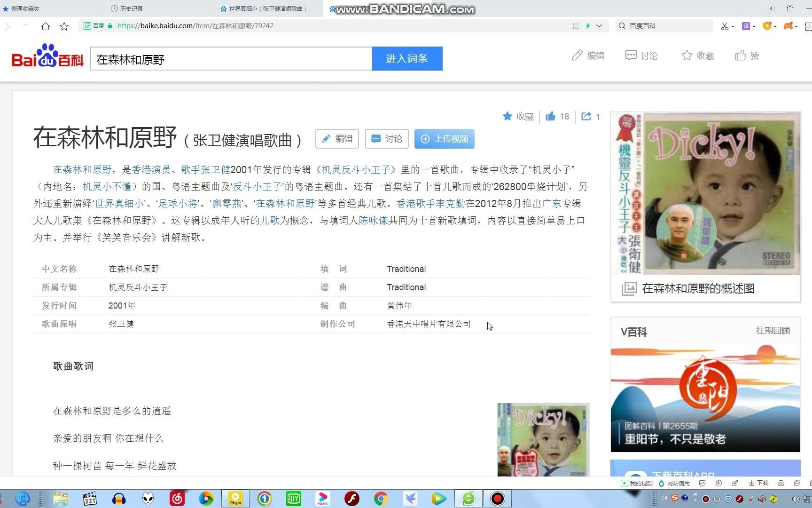
Task: Open 往期回顾 in the V百科 panel
Action: 773,331
